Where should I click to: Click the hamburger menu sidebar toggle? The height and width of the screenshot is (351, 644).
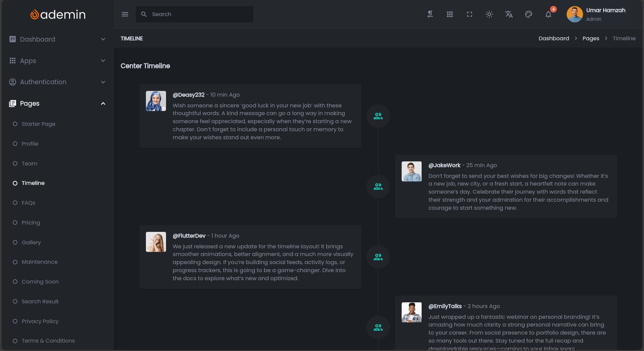(125, 14)
